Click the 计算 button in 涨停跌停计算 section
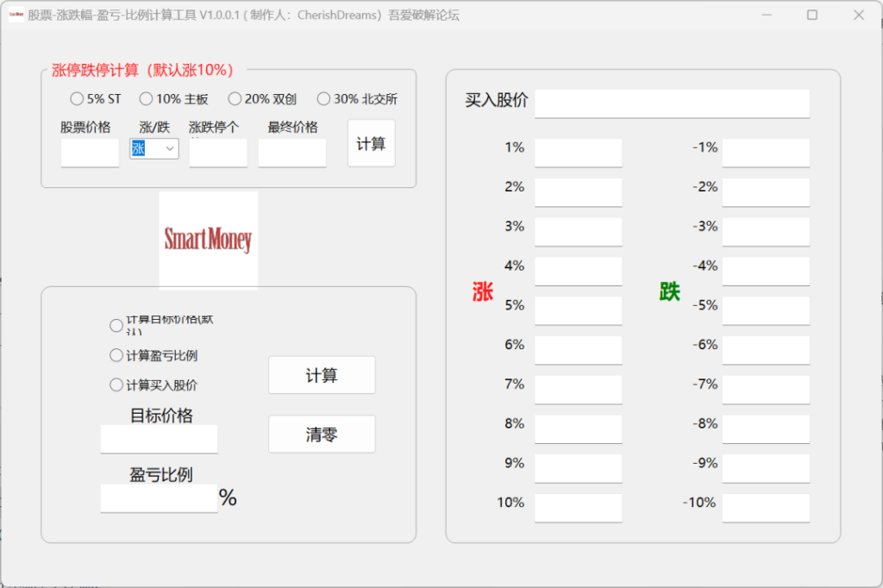 point(371,143)
